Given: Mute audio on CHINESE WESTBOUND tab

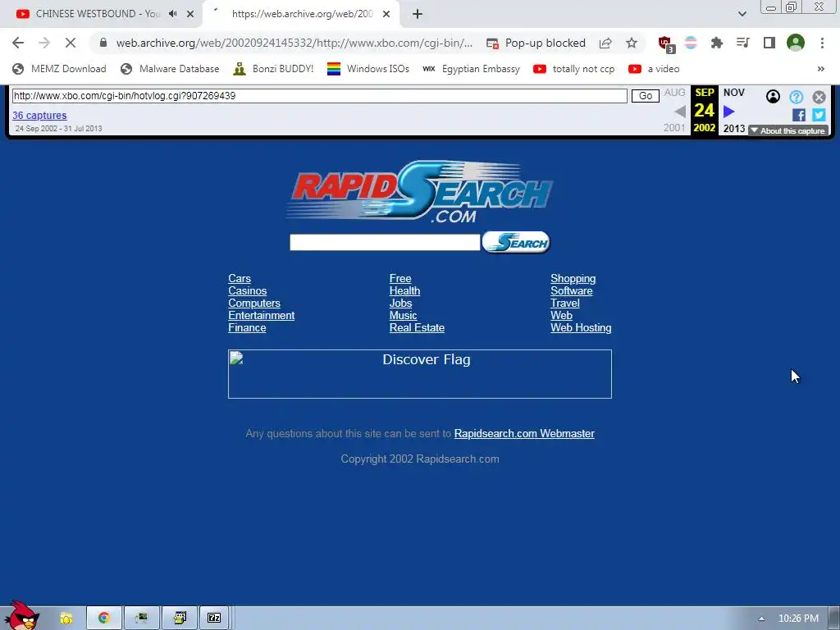Looking at the screenshot, I should [172, 14].
